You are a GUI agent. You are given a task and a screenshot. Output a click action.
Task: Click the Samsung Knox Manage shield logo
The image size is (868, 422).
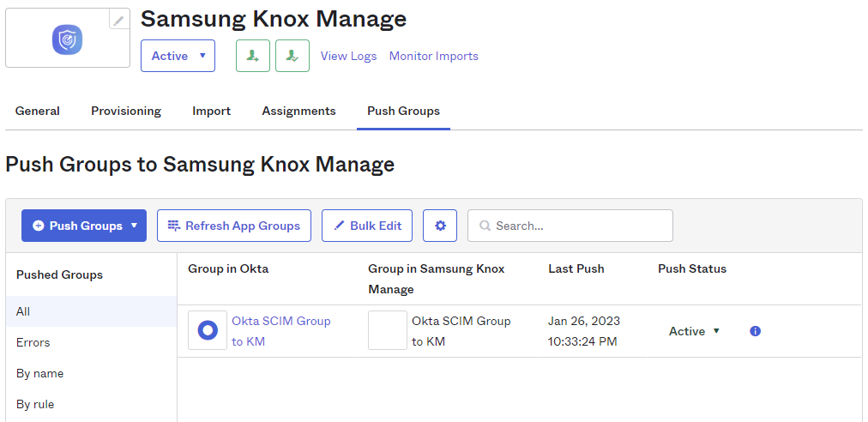68,40
